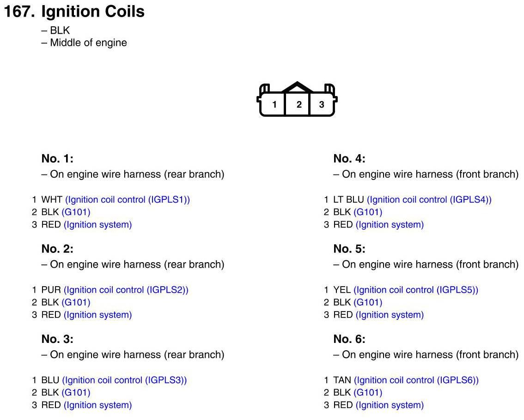Open the Ignition coil control (IGPLS2) link

126,290
